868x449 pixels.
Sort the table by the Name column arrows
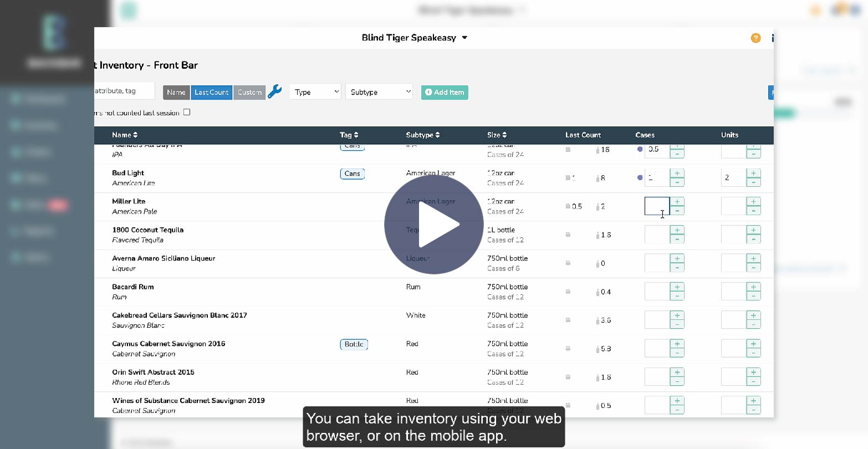pyautogui.click(x=135, y=135)
